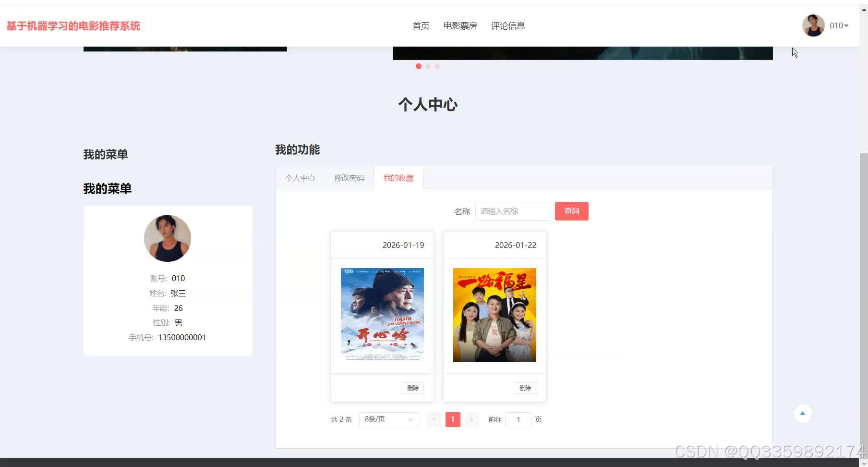868x467 pixels.
Task: Click the site title 基于机器学习的电影推荐系统
Action: click(x=73, y=26)
